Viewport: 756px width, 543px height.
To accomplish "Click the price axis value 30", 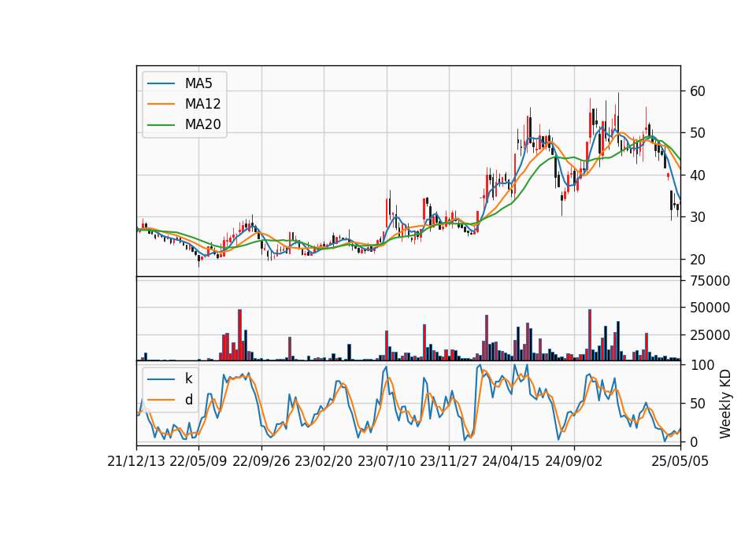I will tap(698, 217).
